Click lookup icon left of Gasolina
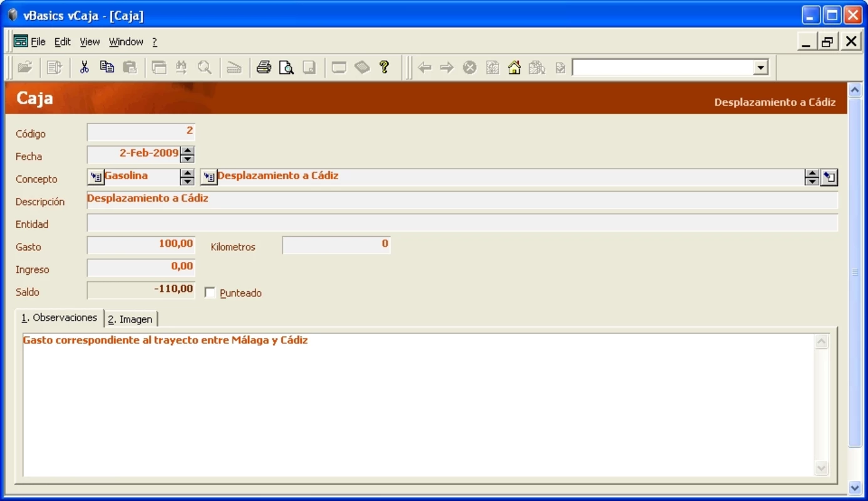This screenshot has width=868, height=501. (96, 178)
